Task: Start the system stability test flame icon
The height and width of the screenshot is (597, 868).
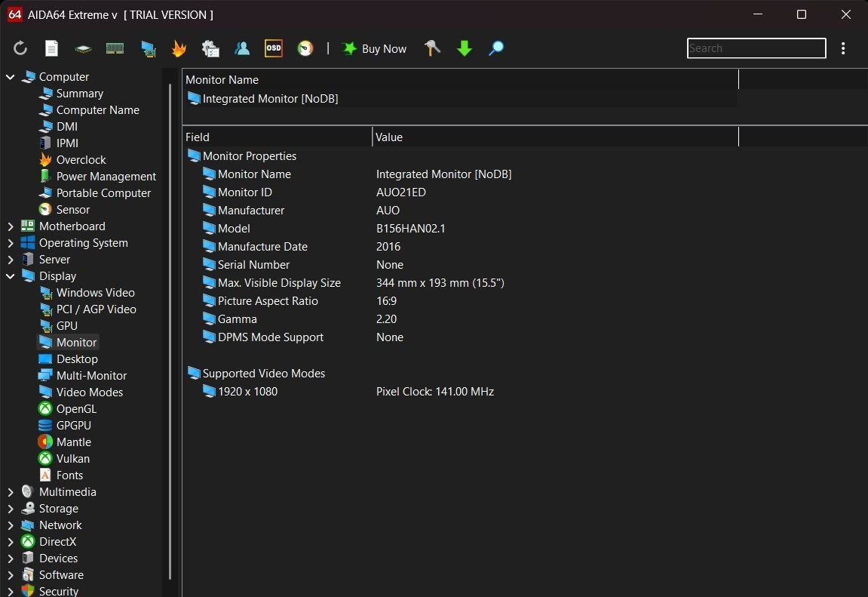Action: click(179, 48)
